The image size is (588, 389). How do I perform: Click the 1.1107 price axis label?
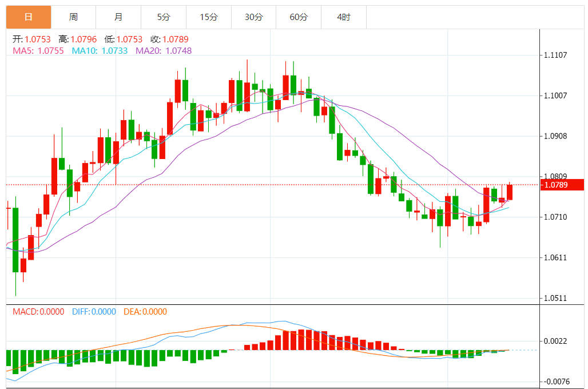click(x=555, y=55)
